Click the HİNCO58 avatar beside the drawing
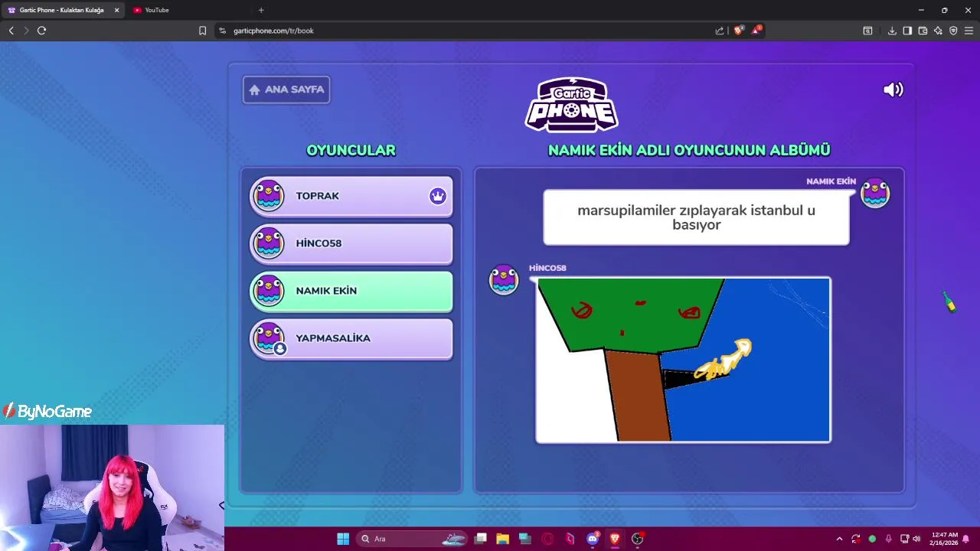980x551 pixels. 504,280
